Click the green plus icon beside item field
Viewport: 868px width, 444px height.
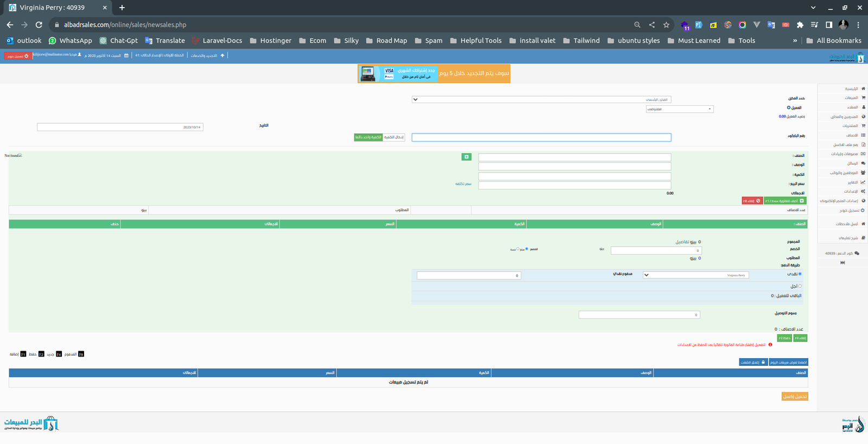coord(466,157)
